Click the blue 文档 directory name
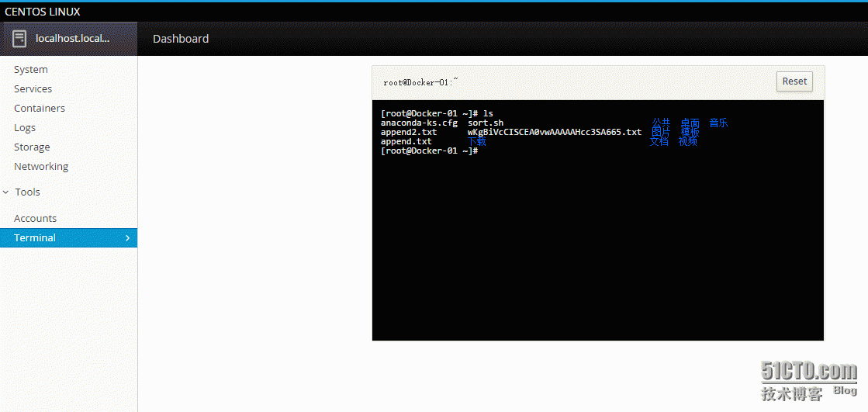Screen dimensions: 868x412 (659, 141)
